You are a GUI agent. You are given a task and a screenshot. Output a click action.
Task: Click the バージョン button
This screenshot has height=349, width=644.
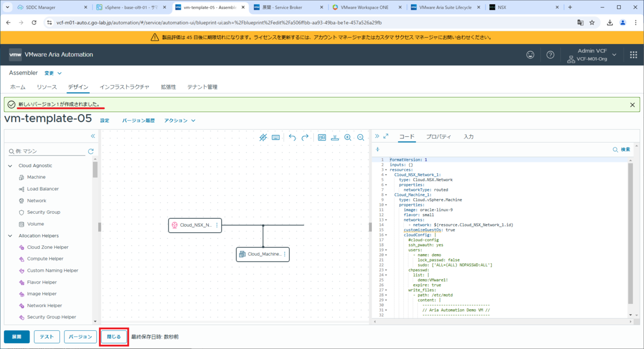80,337
